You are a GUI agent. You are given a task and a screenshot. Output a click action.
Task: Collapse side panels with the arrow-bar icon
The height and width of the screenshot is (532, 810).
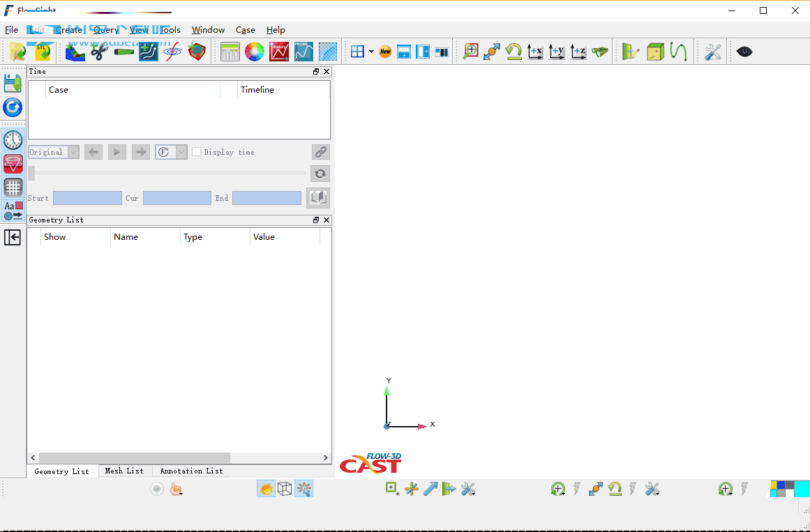coord(13,237)
